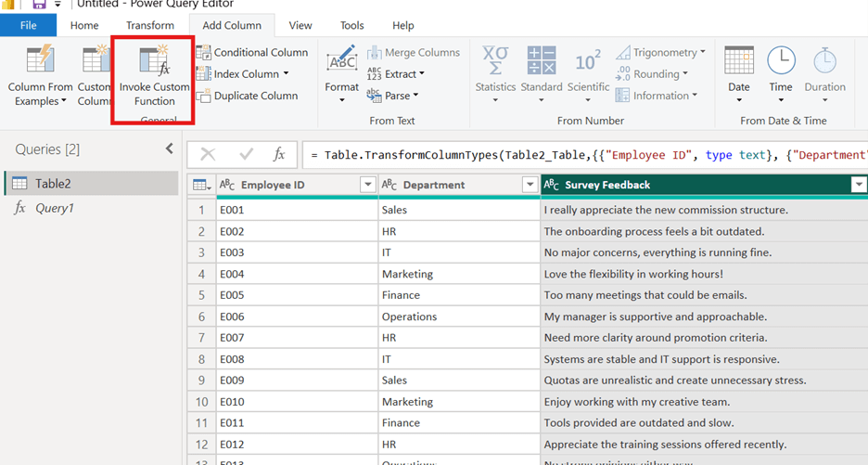This screenshot has height=465, width=868.
Task: Expand the Trigonometry dropdown arrow
Action: (703, 52)
